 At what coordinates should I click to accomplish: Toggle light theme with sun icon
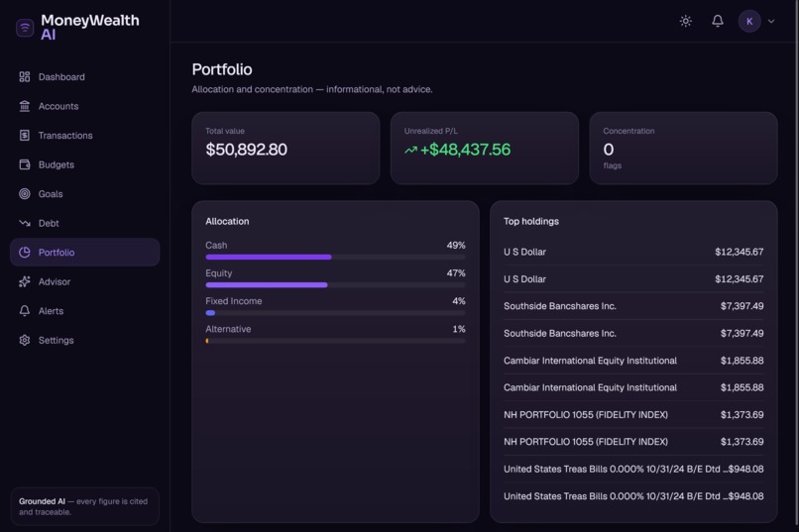point(685,21)
